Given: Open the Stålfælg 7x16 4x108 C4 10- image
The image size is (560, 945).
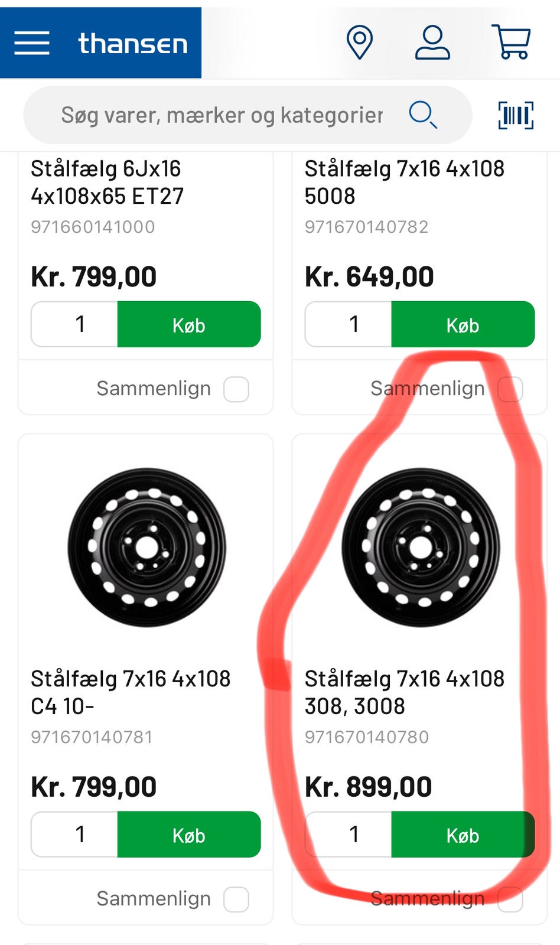Looking at the screenshot, I should [x=146, y=548].
